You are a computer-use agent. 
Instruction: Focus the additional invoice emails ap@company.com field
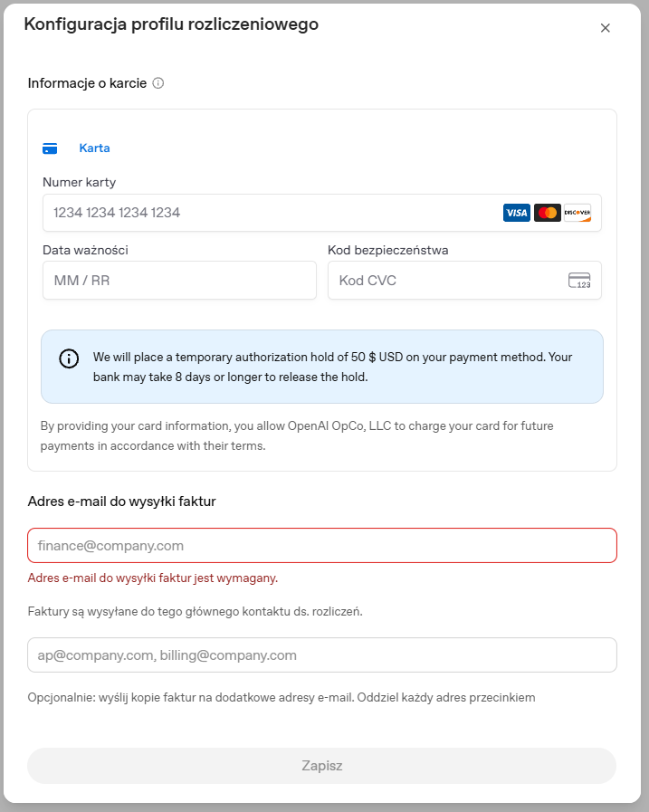coord(321,655)
